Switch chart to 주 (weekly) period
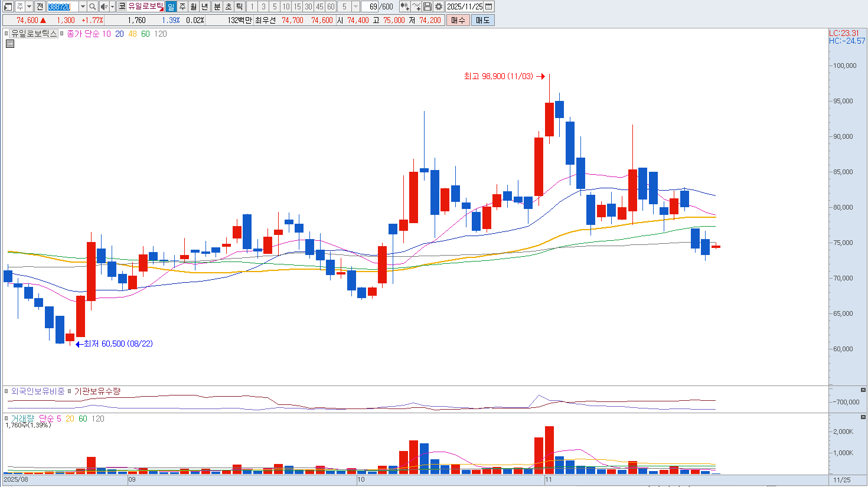868x487 pixels. click(x=182, y=6)
